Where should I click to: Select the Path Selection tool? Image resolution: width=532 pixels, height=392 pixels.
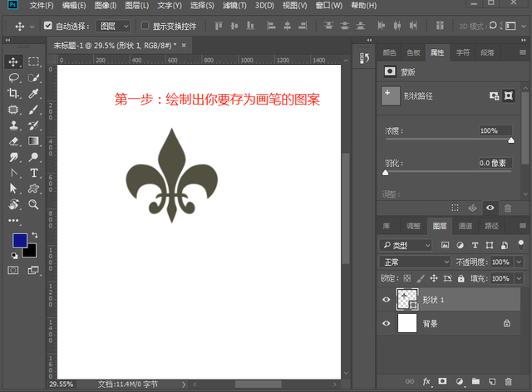[13, 189]
